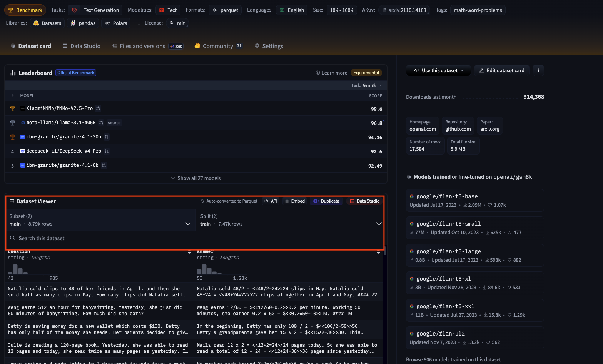Screen dimensions: 603x364
Task: Open the answer column sort menu
Action: (378, 252)
